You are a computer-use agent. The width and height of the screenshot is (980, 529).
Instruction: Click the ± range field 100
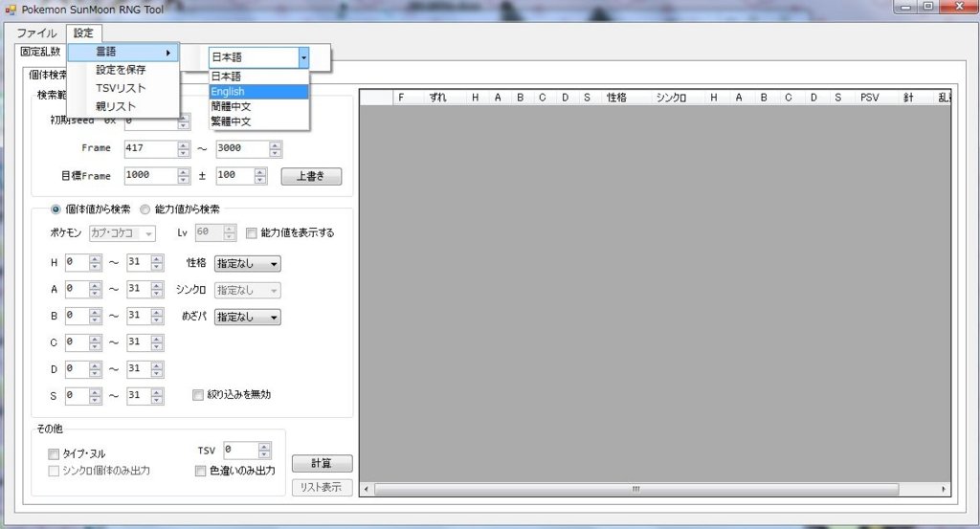tap(235, 175)
